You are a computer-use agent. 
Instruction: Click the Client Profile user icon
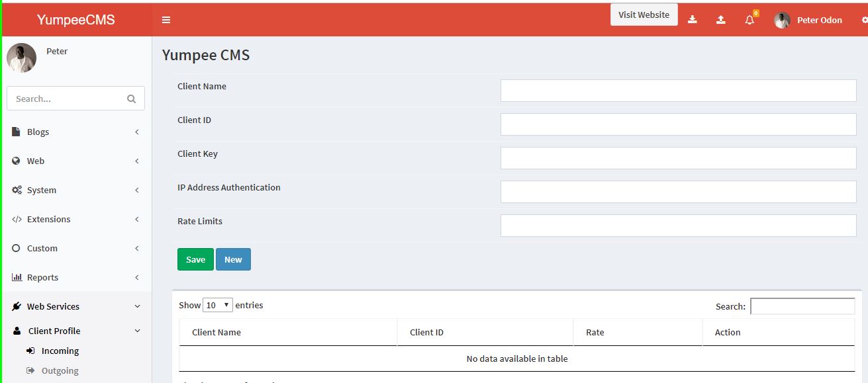17,331
